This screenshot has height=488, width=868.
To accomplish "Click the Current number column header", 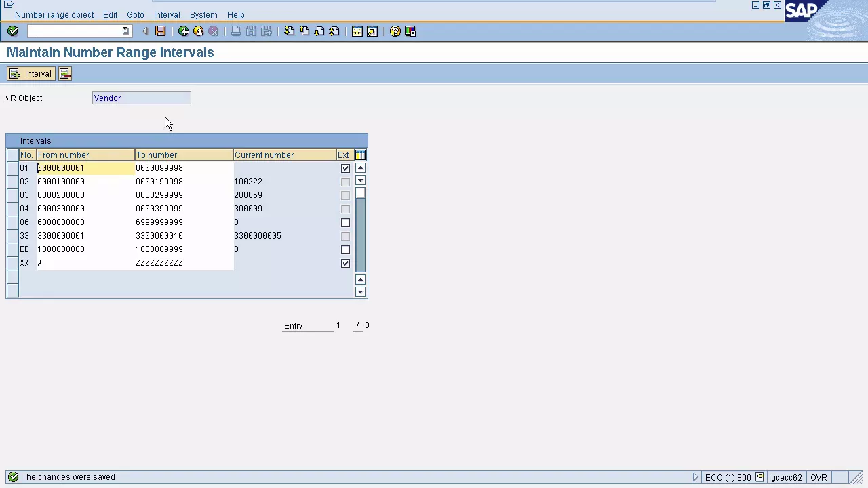I will [285, 155].
